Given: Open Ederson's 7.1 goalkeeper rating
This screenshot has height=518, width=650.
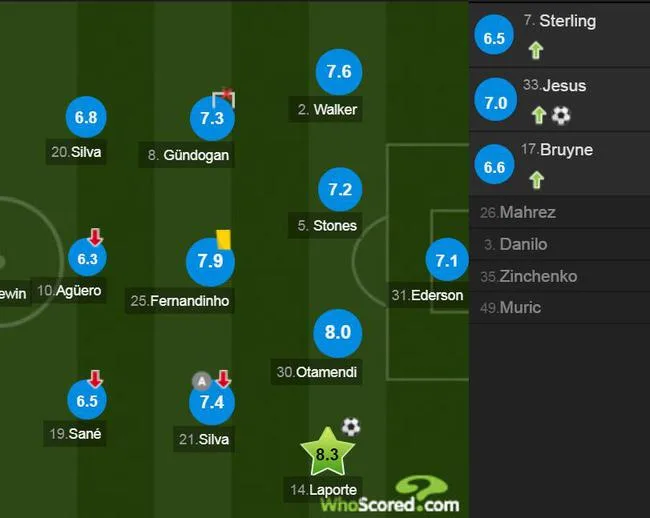Looking at the screenshot, I should (447, 260).
